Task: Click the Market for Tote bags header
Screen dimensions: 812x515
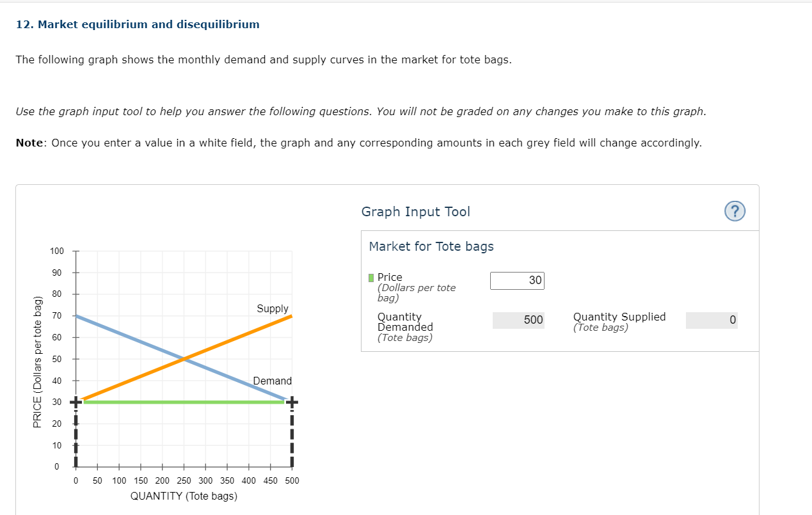Action: tap(431, 246)
